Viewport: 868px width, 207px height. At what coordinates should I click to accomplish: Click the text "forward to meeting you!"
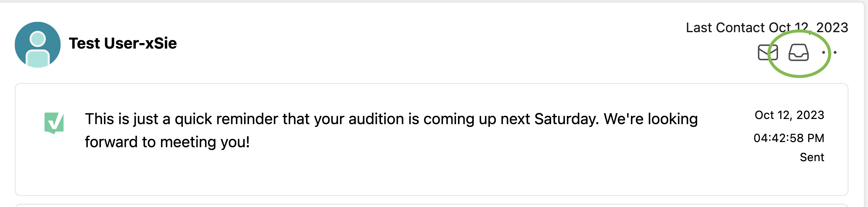[167, 142]
